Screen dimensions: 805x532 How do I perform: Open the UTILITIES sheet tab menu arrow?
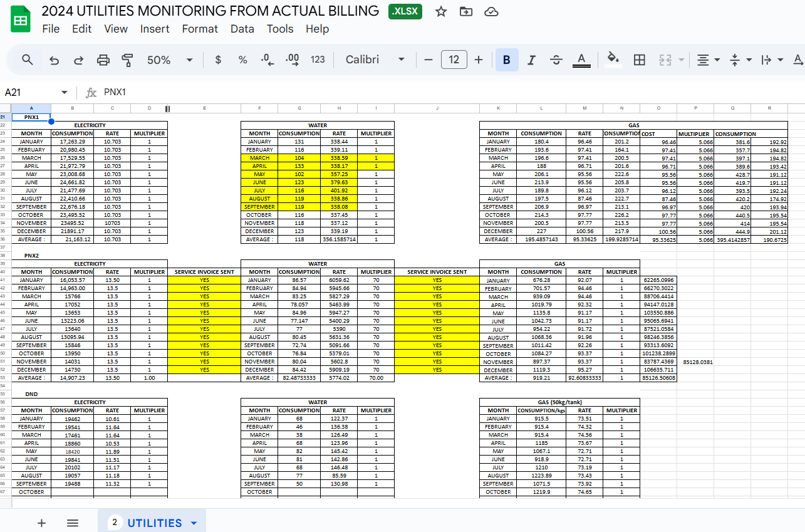194,523
